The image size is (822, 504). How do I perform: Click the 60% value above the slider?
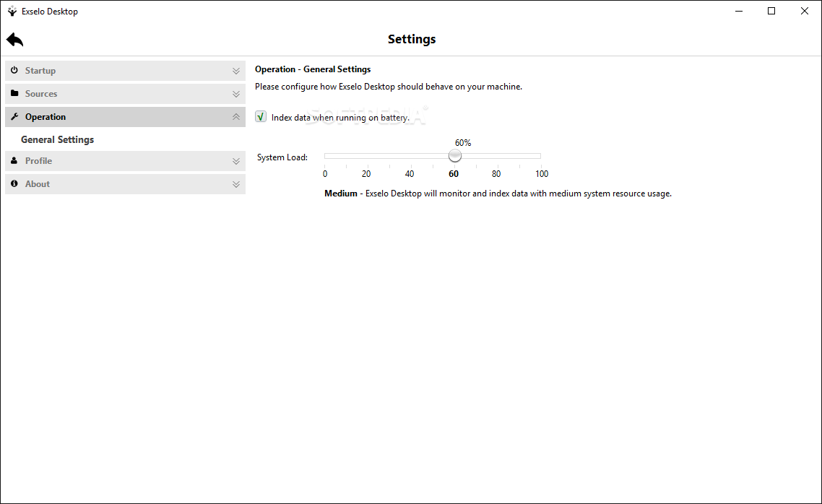pos(463,142)
